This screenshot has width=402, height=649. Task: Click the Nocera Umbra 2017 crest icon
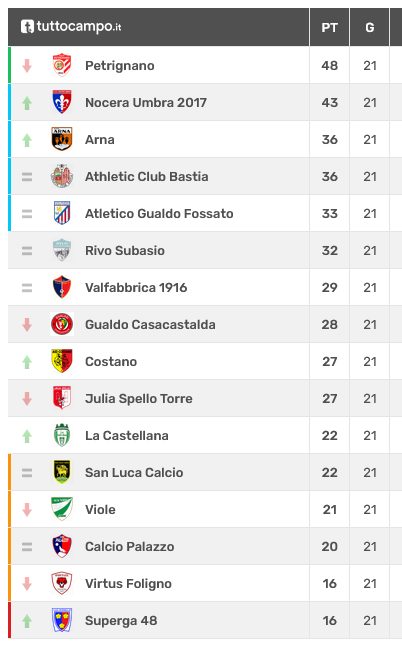62,102
